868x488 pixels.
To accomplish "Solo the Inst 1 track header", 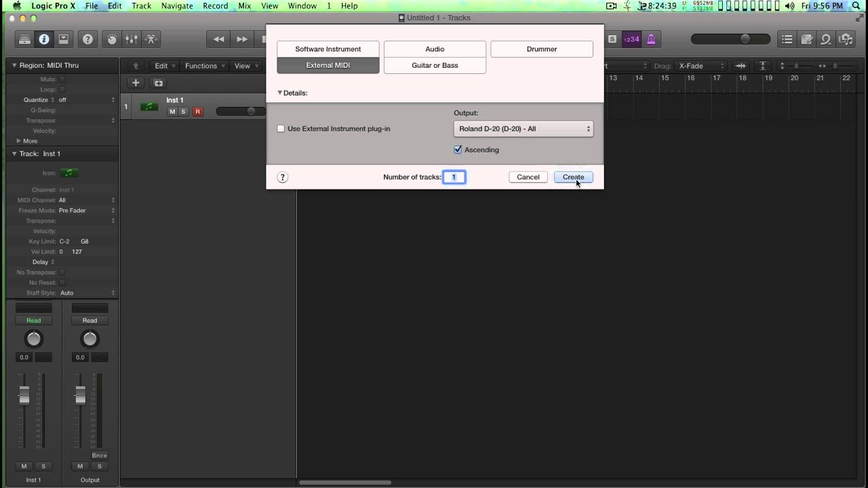I will pyautogui.click(x=183, y=112).
